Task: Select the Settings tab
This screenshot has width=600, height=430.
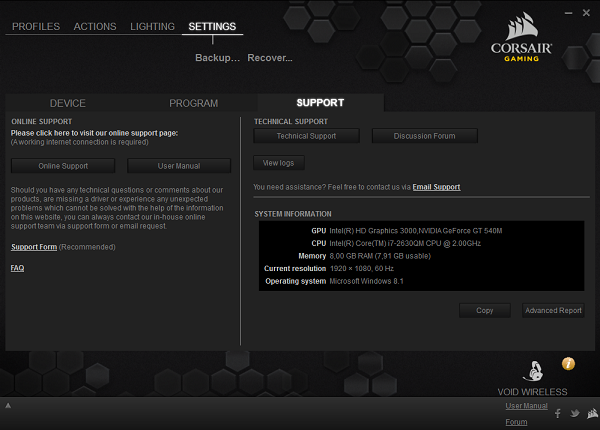Action: pos(212,26)
